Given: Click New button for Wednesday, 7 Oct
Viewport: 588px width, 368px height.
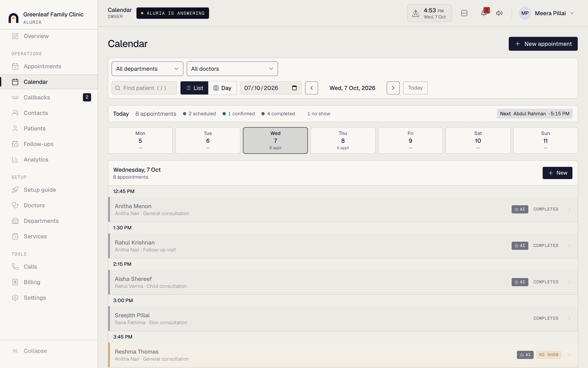Looking at the screenshot, I should pyautogui.click(x=557, y=173).
